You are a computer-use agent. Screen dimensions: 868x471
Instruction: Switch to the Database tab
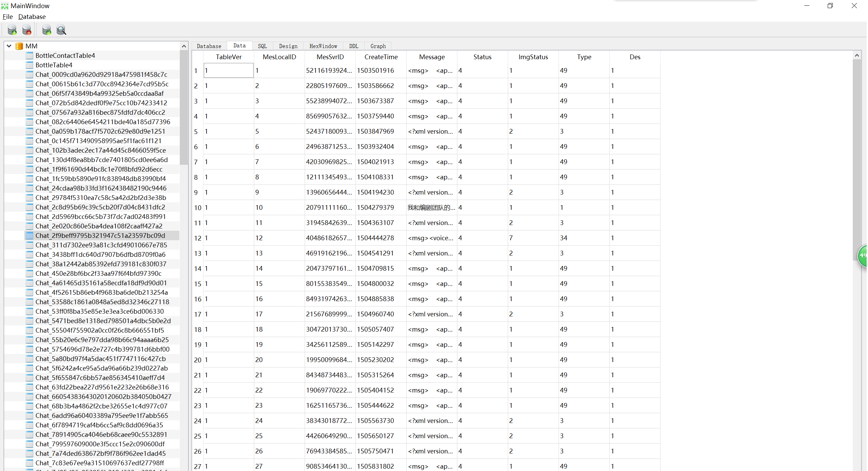click(x=209, y=46)
